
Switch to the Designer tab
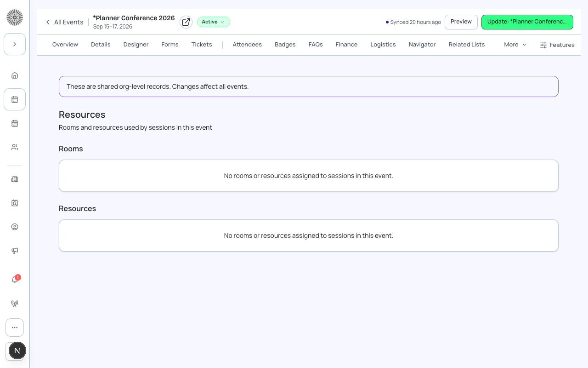point(136,45)
